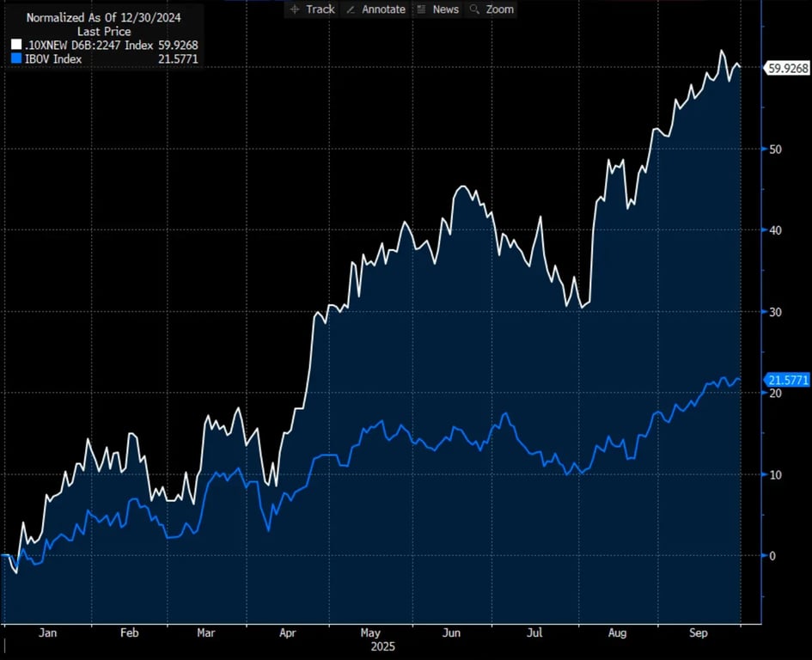Click the Apr label on the time axis
The image size is (812, 660).
pyautogui.click(x=287, y=632)
